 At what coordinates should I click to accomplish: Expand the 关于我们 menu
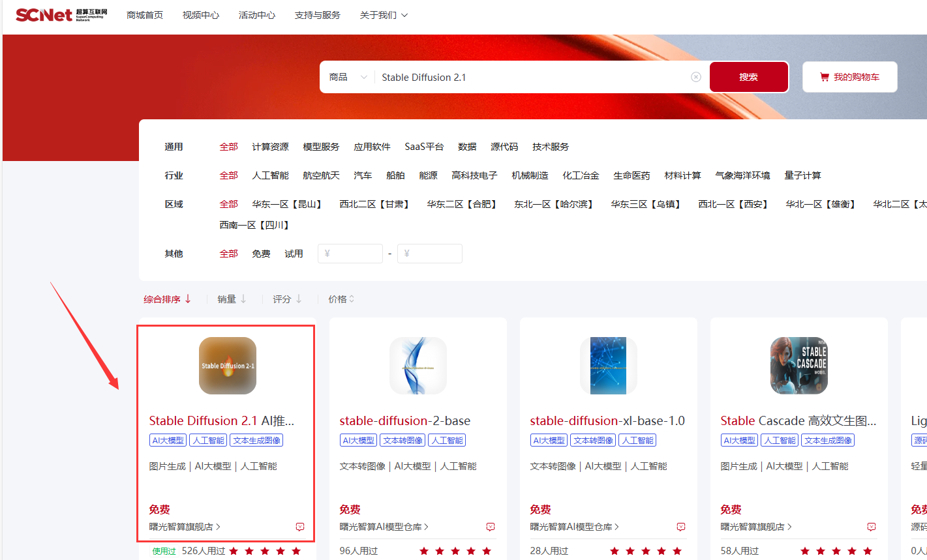tap(384, 15)
